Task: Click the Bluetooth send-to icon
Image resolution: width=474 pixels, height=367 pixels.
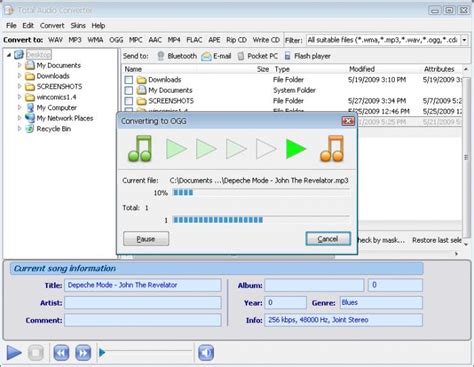Action: (x=161, y=56)
